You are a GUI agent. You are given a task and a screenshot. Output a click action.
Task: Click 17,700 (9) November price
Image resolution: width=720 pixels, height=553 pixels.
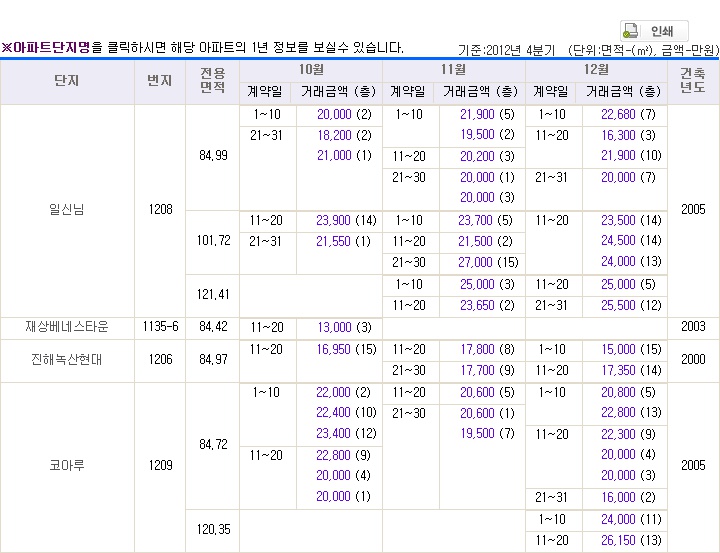(487, 371)
